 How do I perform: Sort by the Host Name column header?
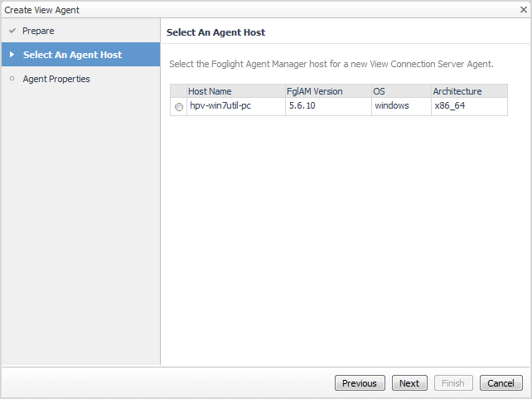click(210, 91)
